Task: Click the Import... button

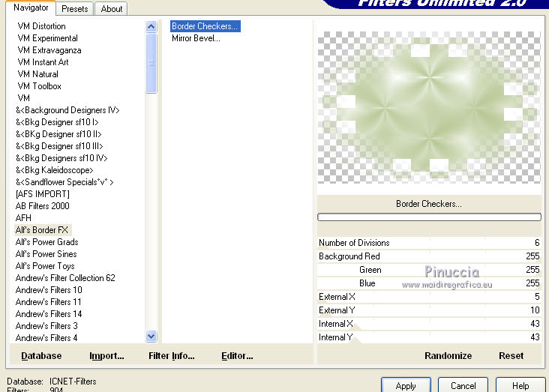Action: coord(106,355)
